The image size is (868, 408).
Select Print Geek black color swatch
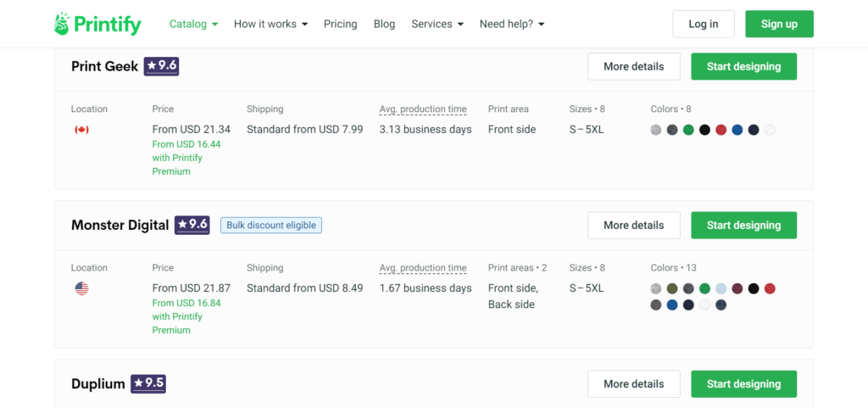[x=704, y=130]
